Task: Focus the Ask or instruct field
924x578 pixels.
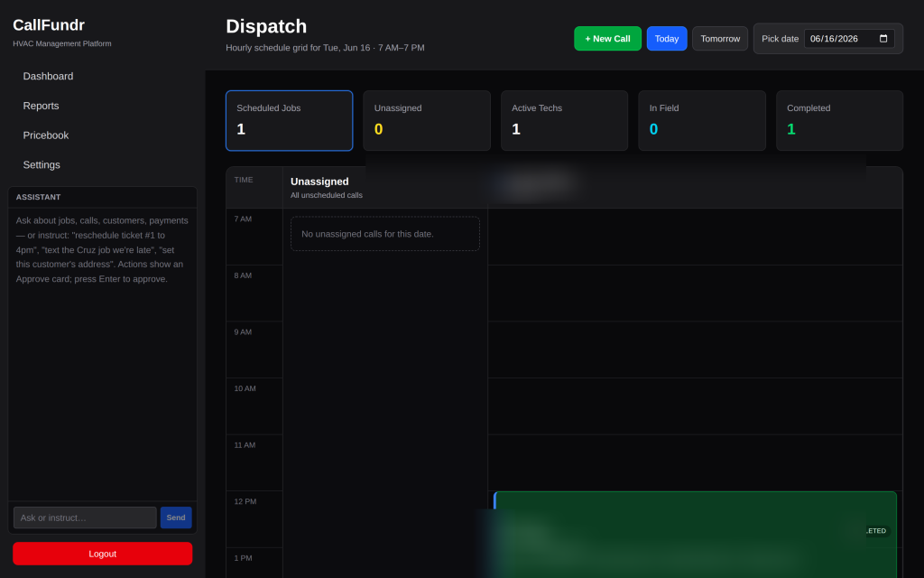Action: pos(85,517)
